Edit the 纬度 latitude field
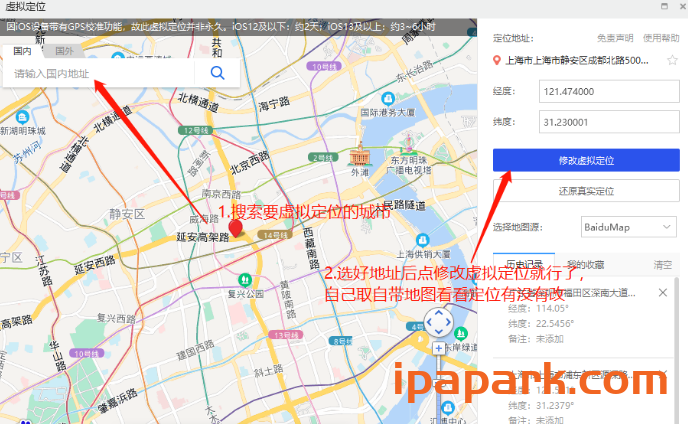The height and width of the screenshot is (424, 688). point(609,122)
